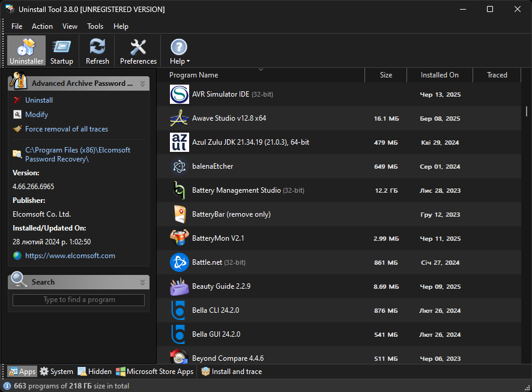Screen dimensions: 532x392
Task: Click the Battery Management Studio icon
Action: click(x=179, y=190)
